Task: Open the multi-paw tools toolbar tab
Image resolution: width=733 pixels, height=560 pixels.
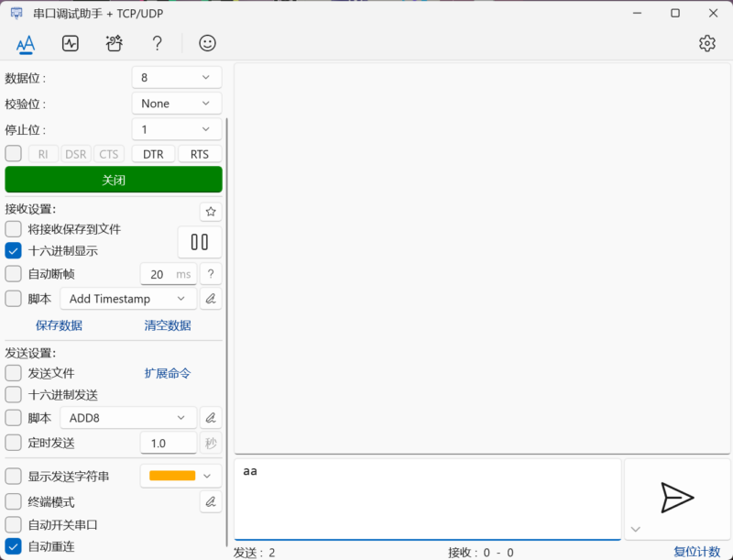Action: click(115, 43)
